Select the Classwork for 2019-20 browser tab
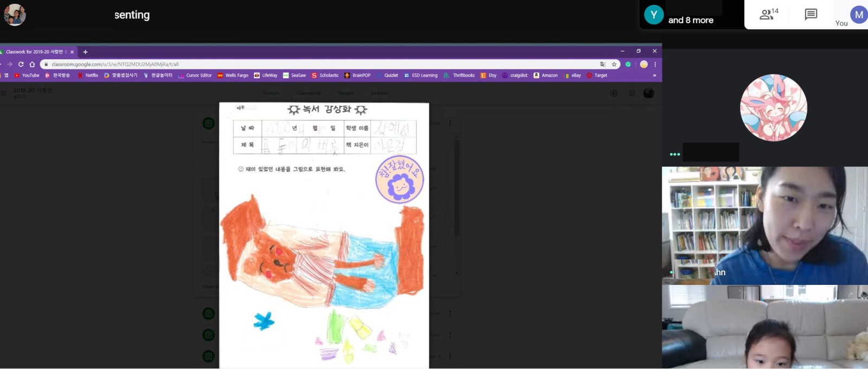The height and width of the screenshot is (369, 868). (x=36, y=52)
